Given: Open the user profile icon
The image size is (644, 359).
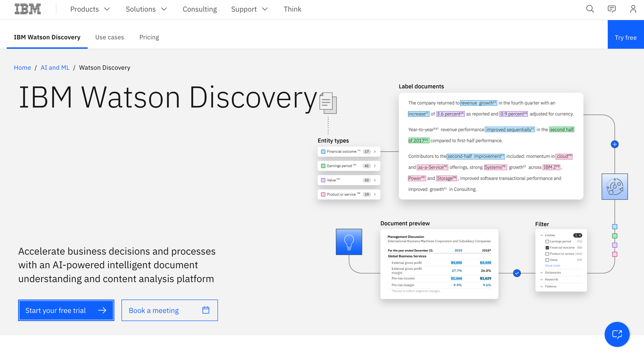Looking at the screenshot, I should pos(633,9).
